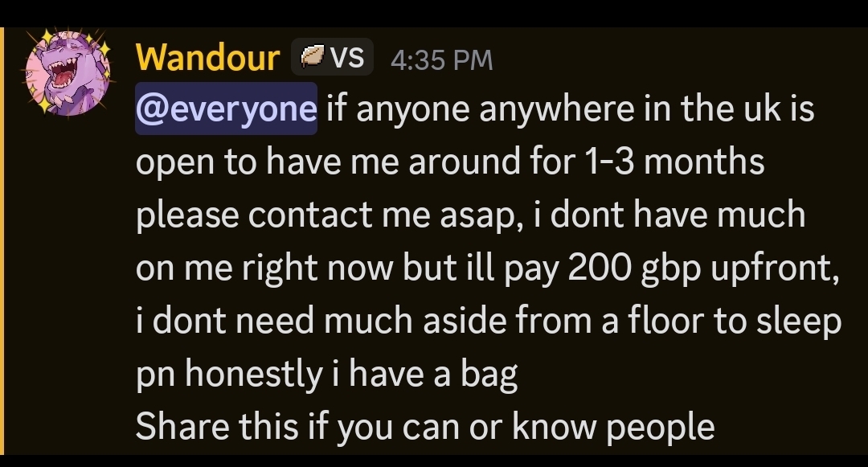Click the line starting 'open to have me'
The height and width of the screenshot is (467, 868).
[x=450, y=162]
